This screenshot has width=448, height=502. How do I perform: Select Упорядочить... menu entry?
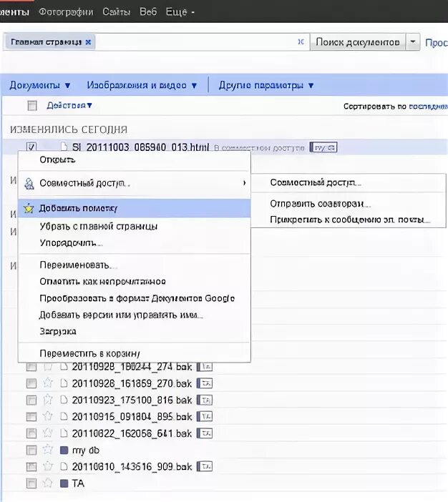click(134, 243)
